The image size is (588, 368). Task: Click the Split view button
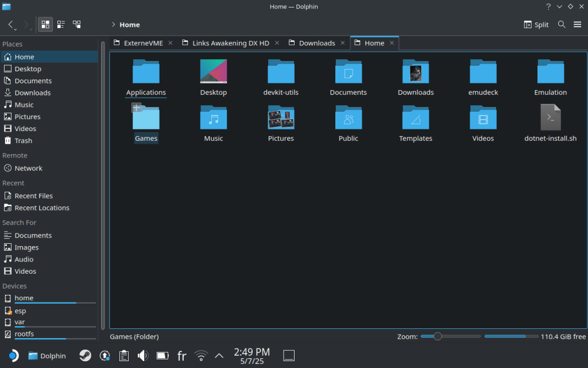(x=536, y=25)
